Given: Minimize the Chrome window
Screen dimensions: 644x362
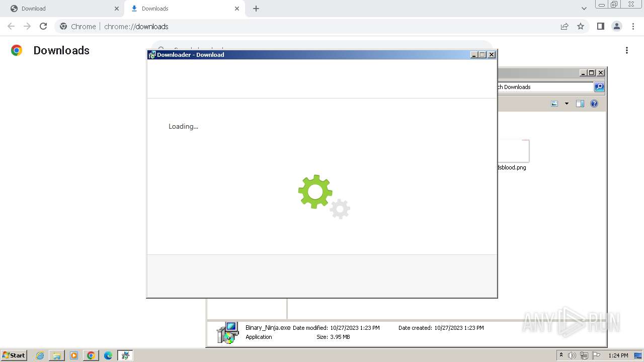Looking at the screenshot, I should point(601,5).
